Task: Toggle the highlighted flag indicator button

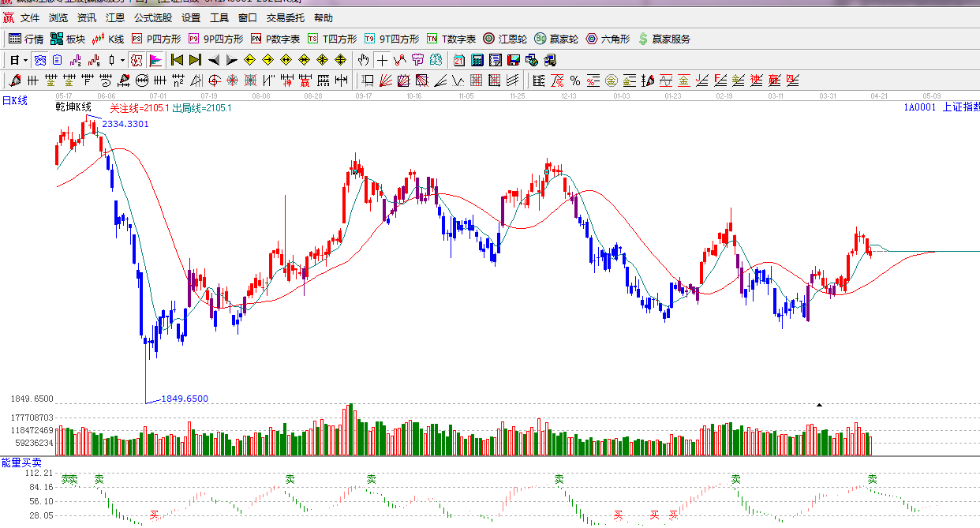Action: (x=155, y=60)
